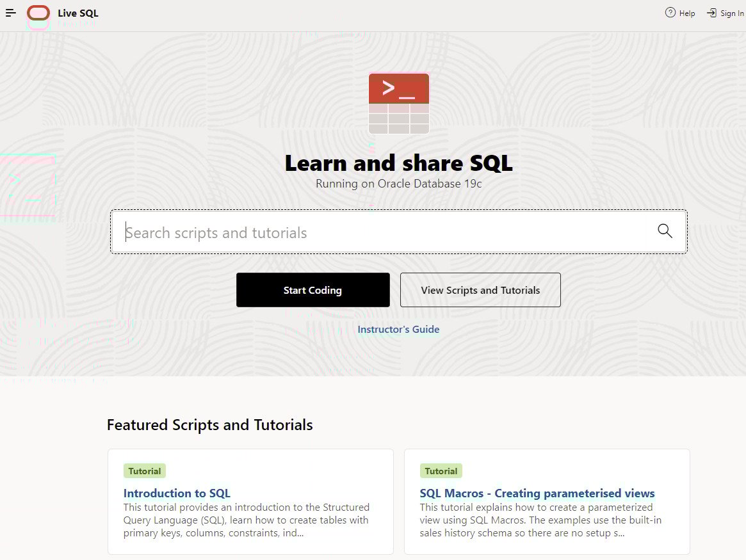The width and height of the screenshot is (746, 560).
Task: Click the Help question mark icon
Action: (670, 13)
